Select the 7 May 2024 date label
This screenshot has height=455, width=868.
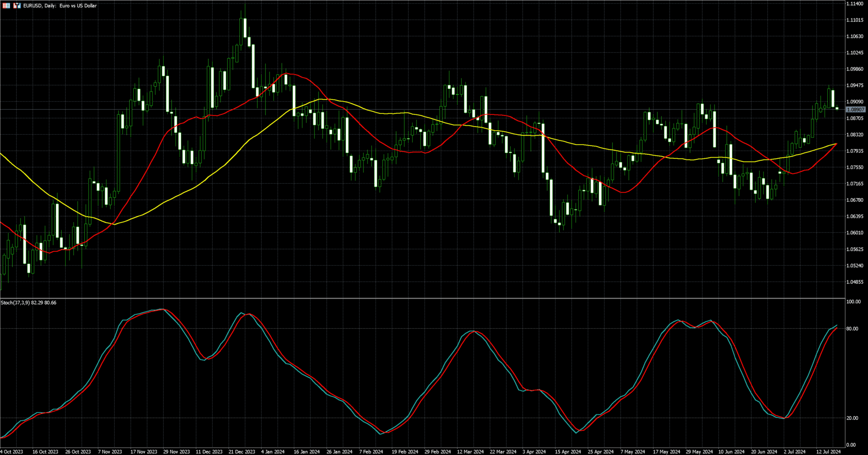coord(633,452)
